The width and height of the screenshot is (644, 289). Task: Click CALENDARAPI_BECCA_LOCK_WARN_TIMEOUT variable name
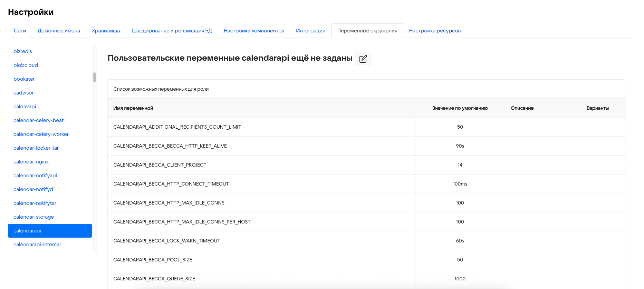[167, 241]
